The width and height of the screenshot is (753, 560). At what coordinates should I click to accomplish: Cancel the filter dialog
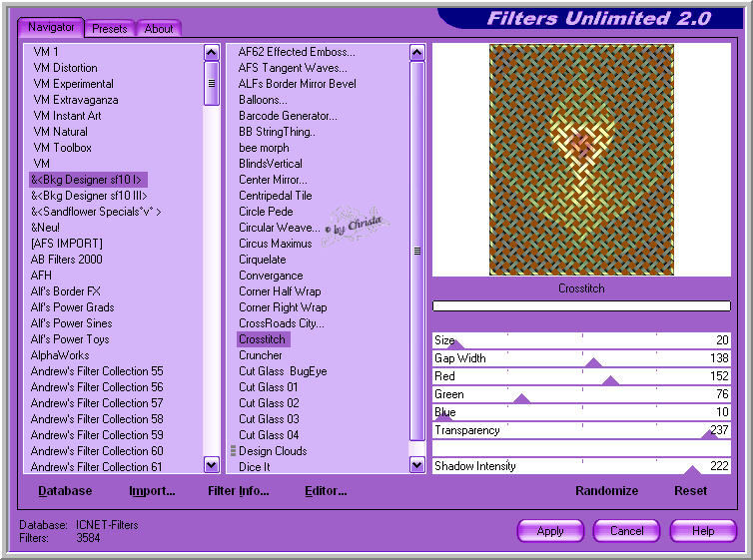pos(627,531)
